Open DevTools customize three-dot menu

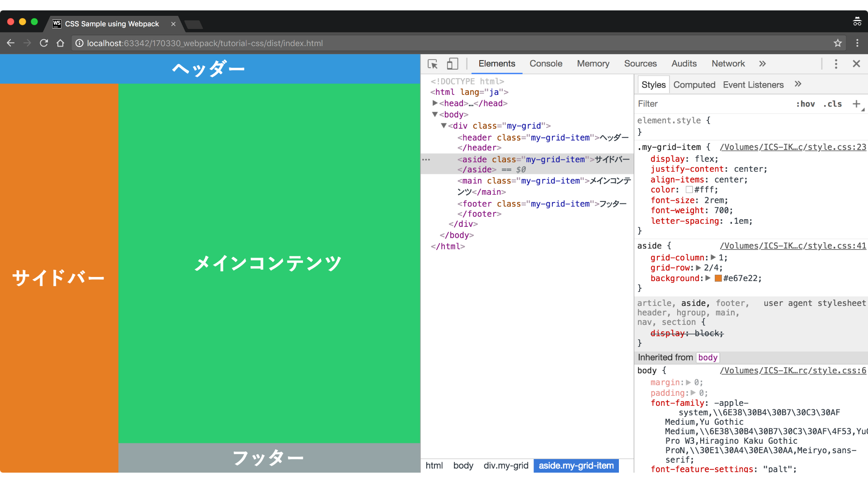pos(835,64)
